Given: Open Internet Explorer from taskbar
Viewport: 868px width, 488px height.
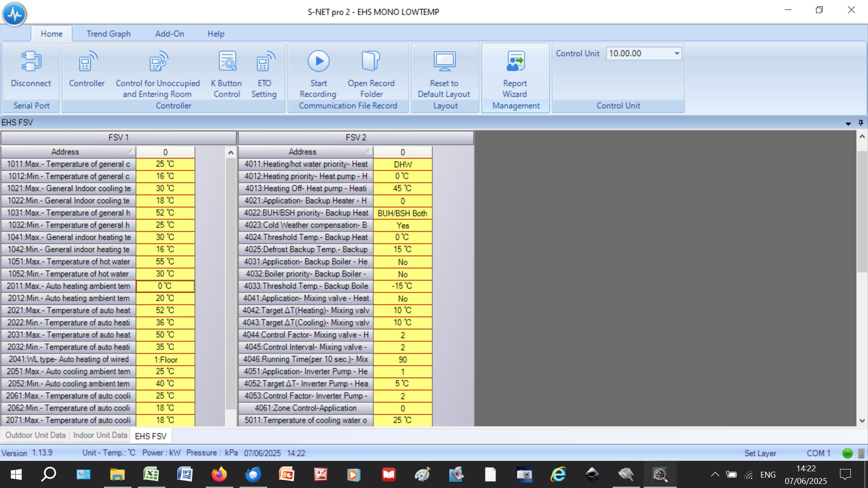Looking at the screenshot, I should tap(558, 474).
